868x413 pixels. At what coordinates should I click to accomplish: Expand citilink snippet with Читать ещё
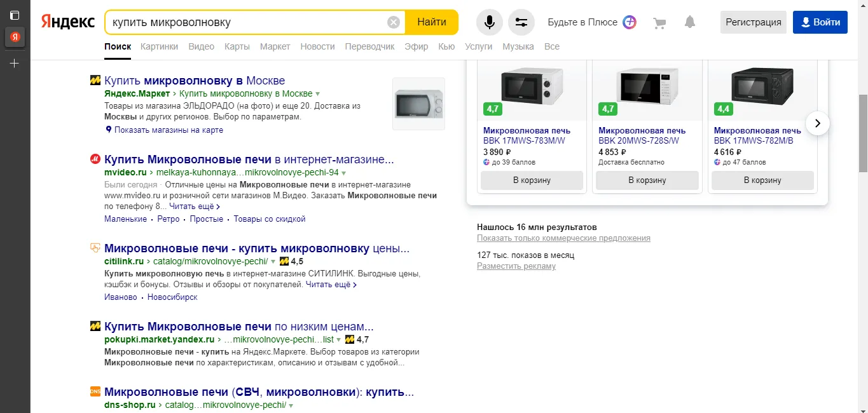pos(331,285)
